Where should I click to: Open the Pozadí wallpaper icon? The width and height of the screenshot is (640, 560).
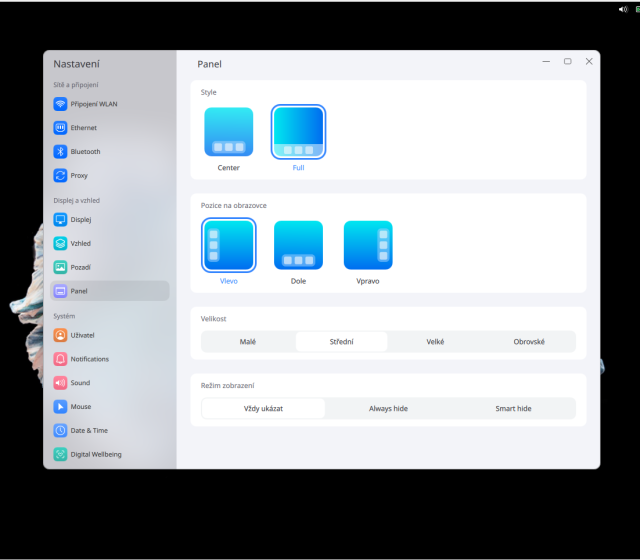click(60, 267)
